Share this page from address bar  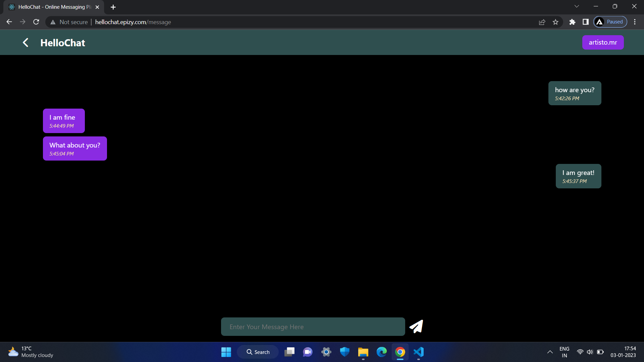pos(542,22)
